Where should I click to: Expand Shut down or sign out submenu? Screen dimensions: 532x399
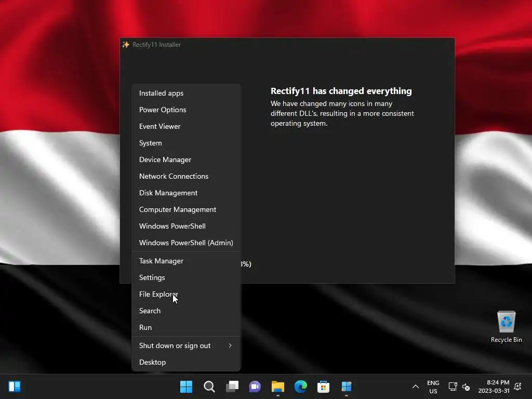[x=187, y=345]
